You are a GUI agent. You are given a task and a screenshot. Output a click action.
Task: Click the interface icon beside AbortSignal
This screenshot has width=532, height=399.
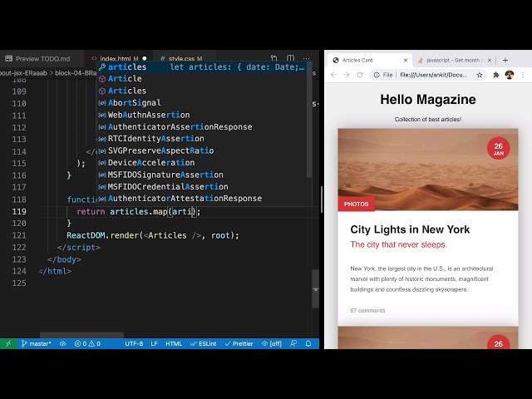[x=102, y=103]
